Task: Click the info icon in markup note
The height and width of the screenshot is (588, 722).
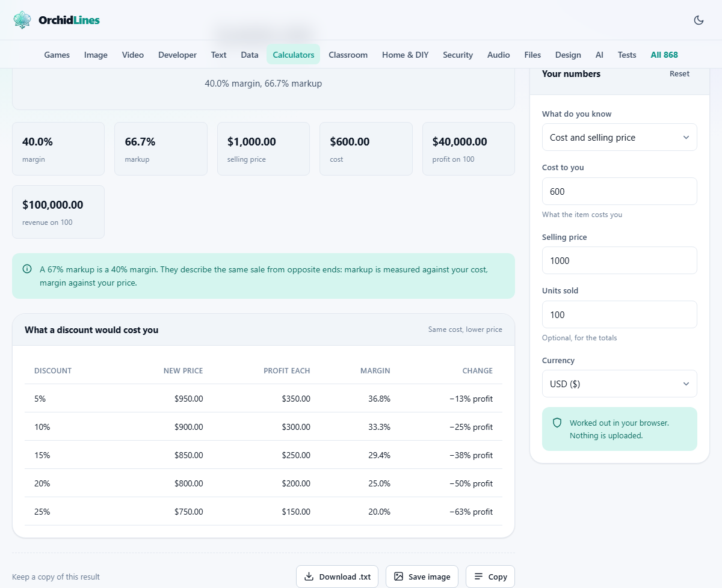Action: point(27,269)
